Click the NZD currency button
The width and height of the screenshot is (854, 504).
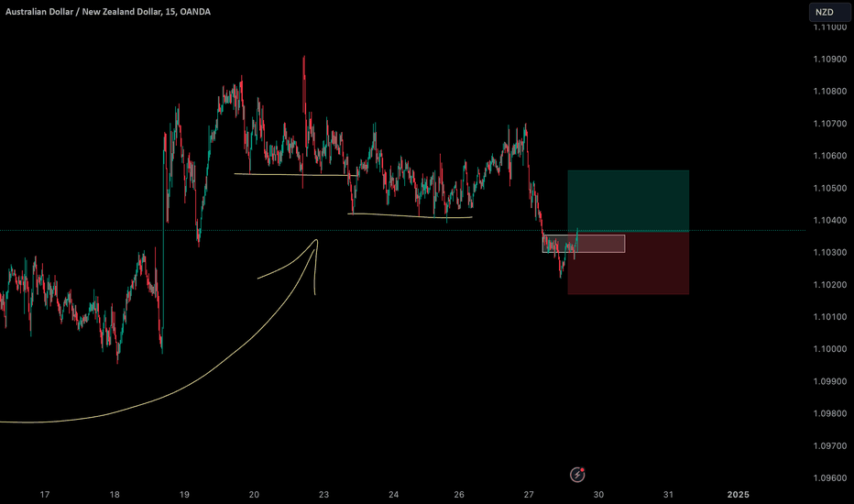point(829,12)
